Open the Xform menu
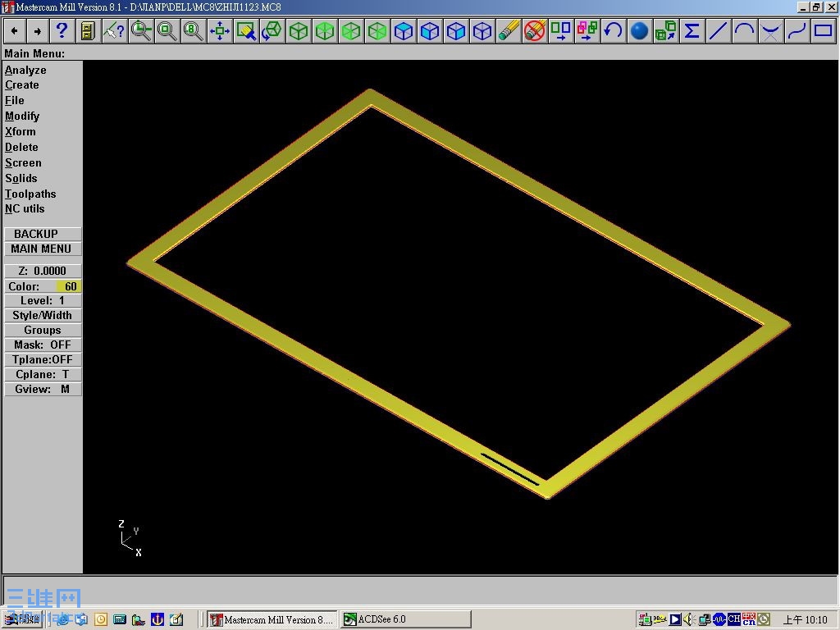 point(21,132)
